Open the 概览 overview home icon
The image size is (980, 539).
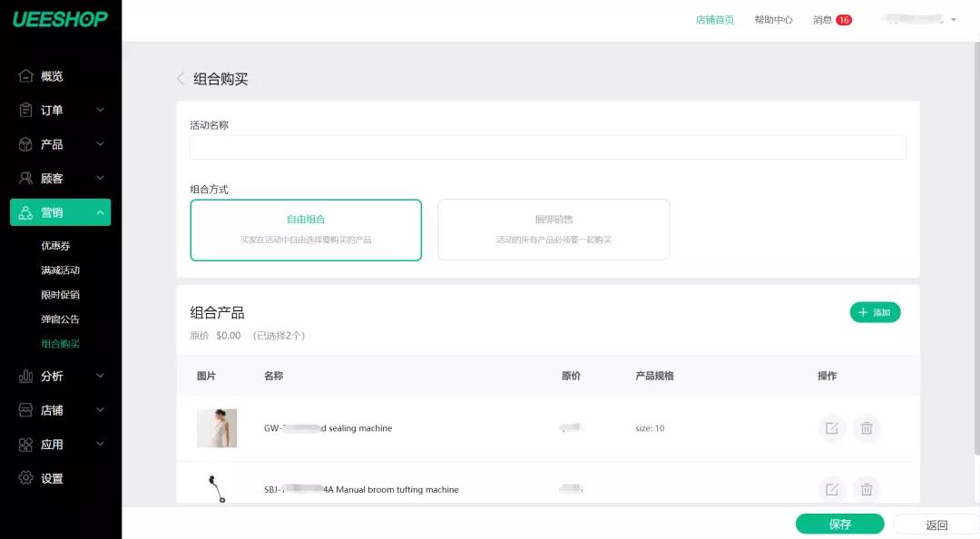pyautogui.click(x=25, y=75)
